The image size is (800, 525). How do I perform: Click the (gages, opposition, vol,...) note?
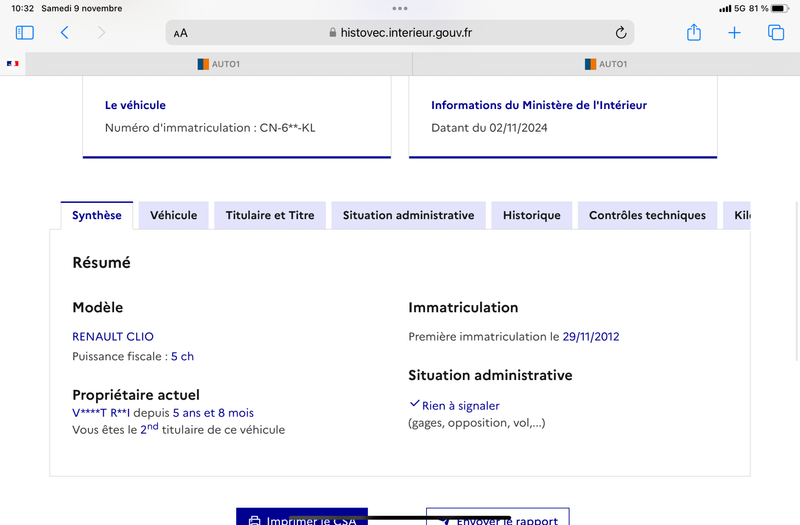[x=477, y=423]
